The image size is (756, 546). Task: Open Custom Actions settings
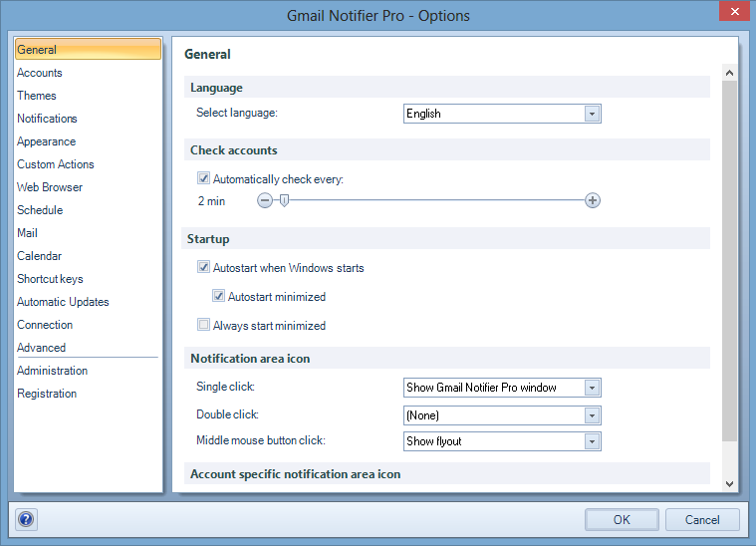[x=56, y=164]
